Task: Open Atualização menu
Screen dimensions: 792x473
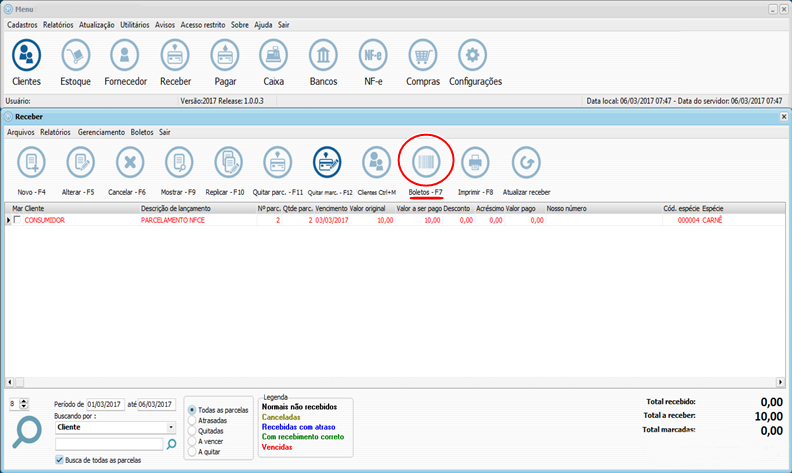Action: [96, 25]
